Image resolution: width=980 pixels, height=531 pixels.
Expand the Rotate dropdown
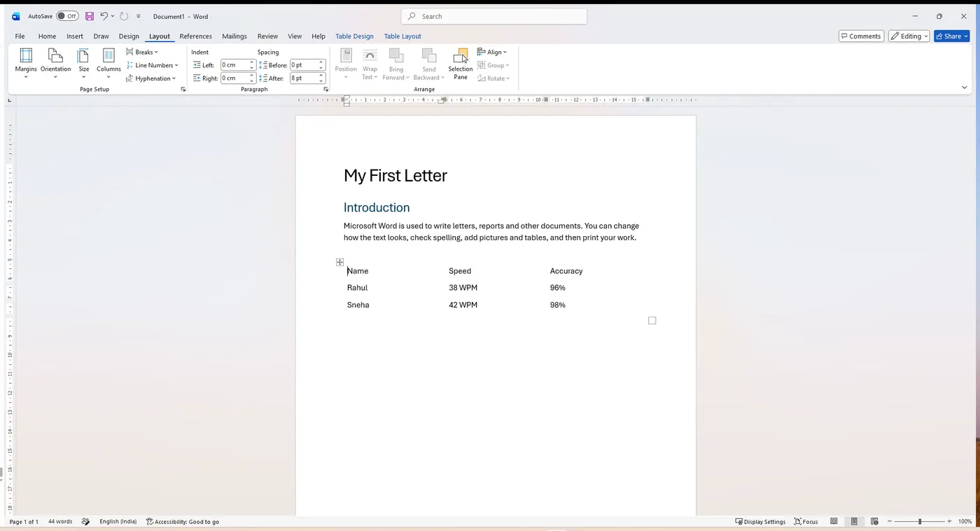493,78
